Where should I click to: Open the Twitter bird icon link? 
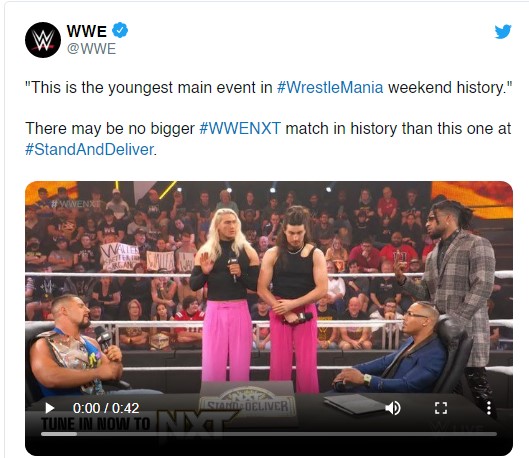pyautogui.click(x=503, y=32)
